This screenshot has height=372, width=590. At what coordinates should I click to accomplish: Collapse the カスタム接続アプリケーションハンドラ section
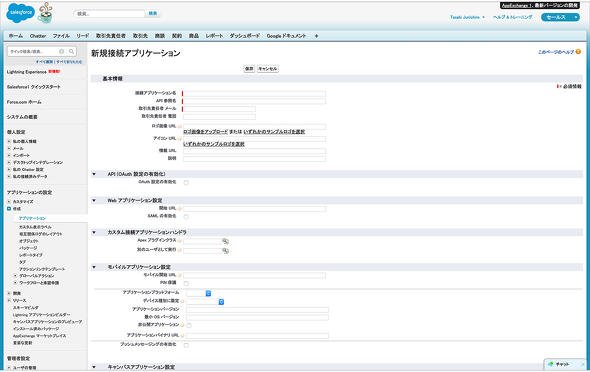[x=94, y=232]
